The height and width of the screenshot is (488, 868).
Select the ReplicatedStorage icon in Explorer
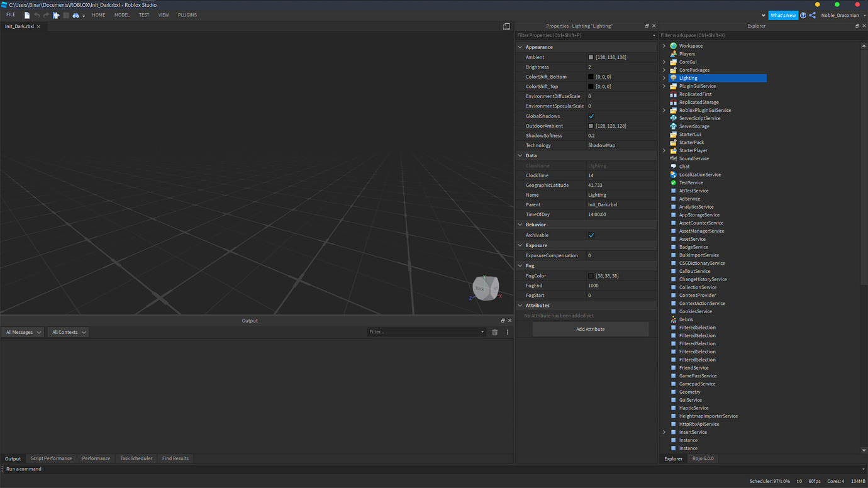(674, 102)
